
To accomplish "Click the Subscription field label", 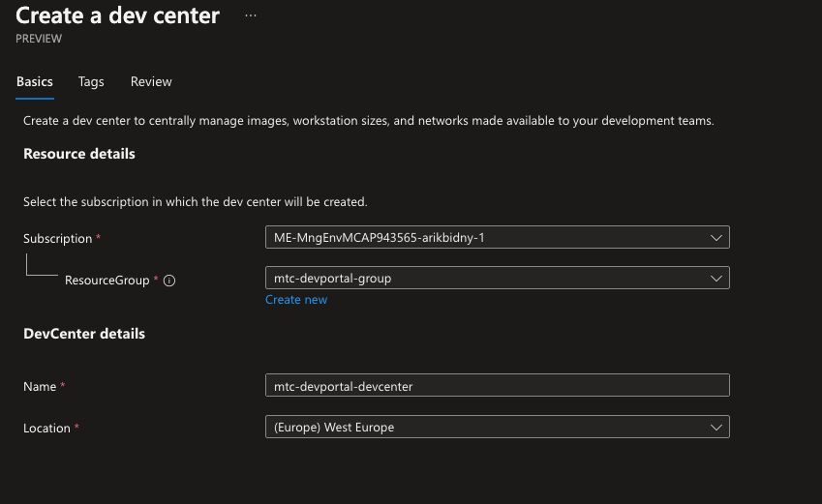I will (57, 239).
